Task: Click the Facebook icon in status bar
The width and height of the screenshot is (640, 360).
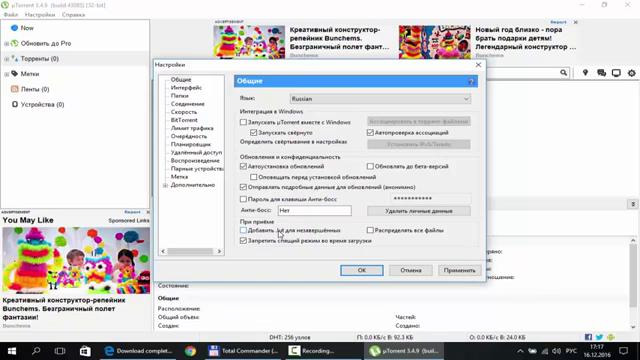Action: 588,337
